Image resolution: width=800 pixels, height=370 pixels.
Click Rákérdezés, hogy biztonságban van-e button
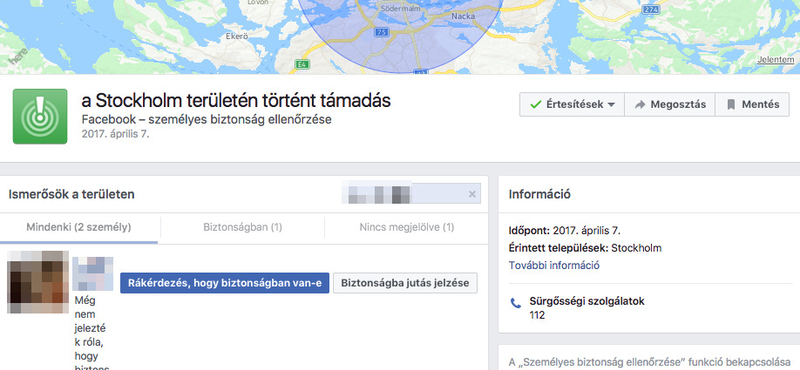point(224,283)
